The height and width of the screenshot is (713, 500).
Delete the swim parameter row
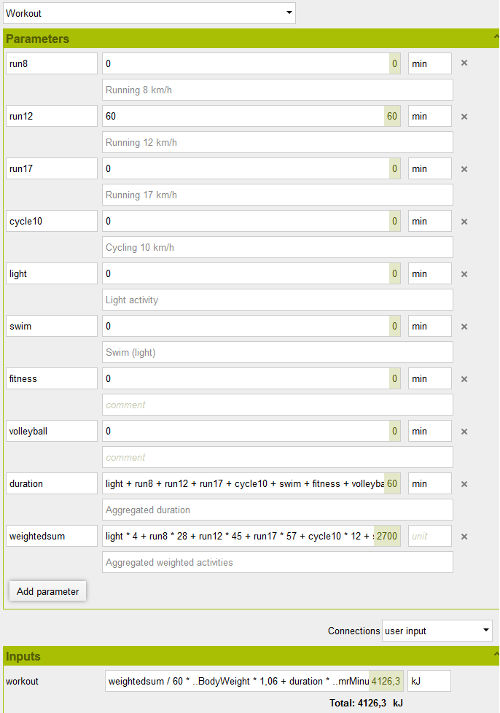464,326
